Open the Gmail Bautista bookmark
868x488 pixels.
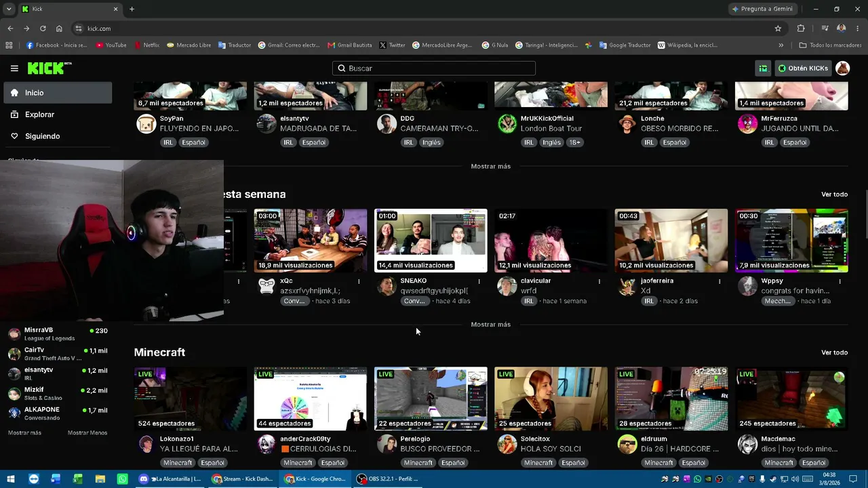tap(350, 45)
